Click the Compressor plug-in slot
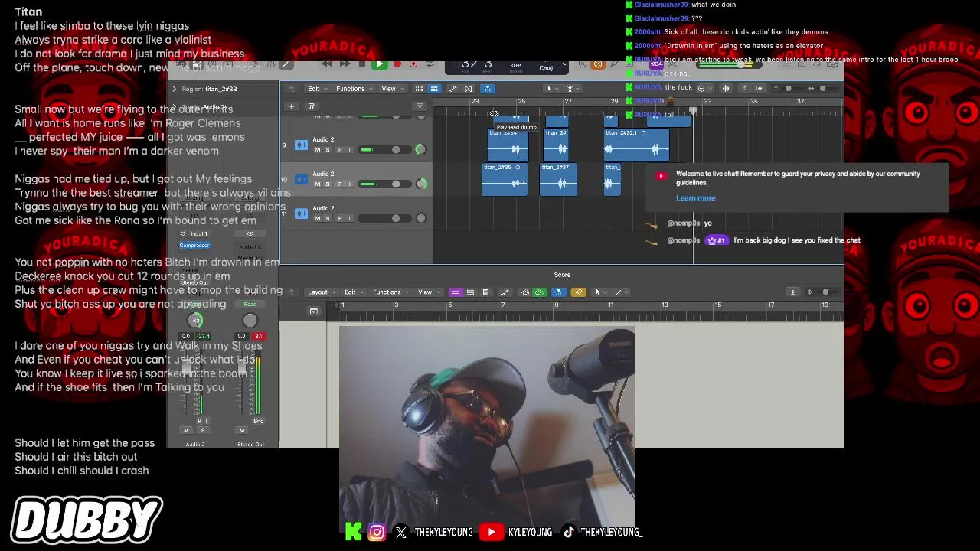Screen dimensions: 980x551 pyautogui.click(x=194, y=246)
